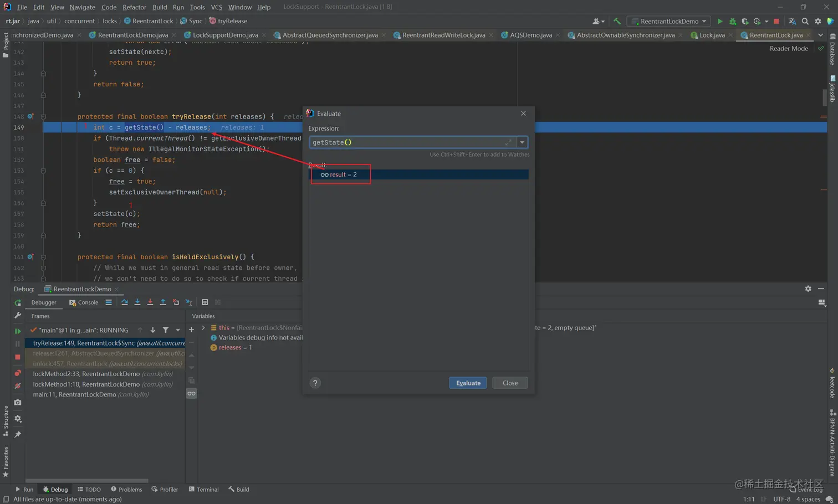The width and height of the screenshot is (838, 504).
Task: Open the expression history dropdown in Evaluate
Action: pyautogui.click(x=522, y=142)
